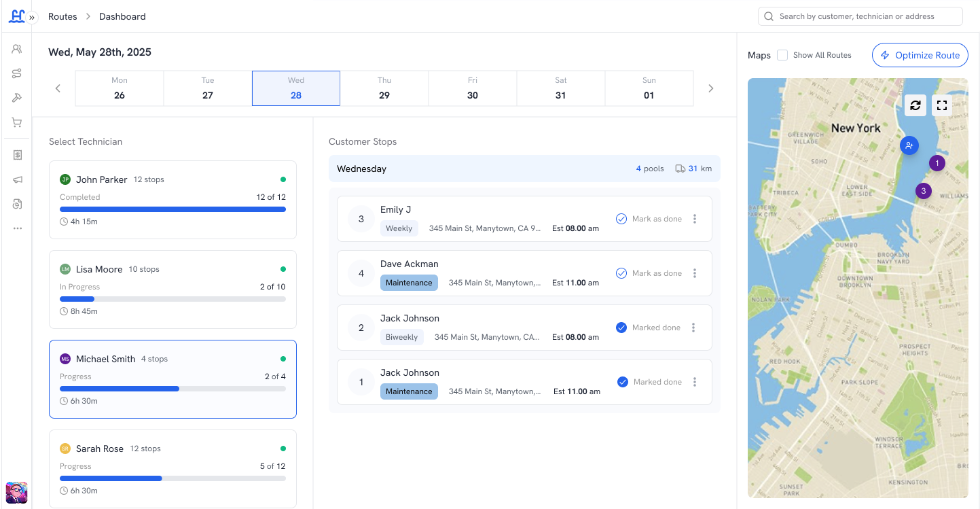Go to previous week arrow

(58, 88)
